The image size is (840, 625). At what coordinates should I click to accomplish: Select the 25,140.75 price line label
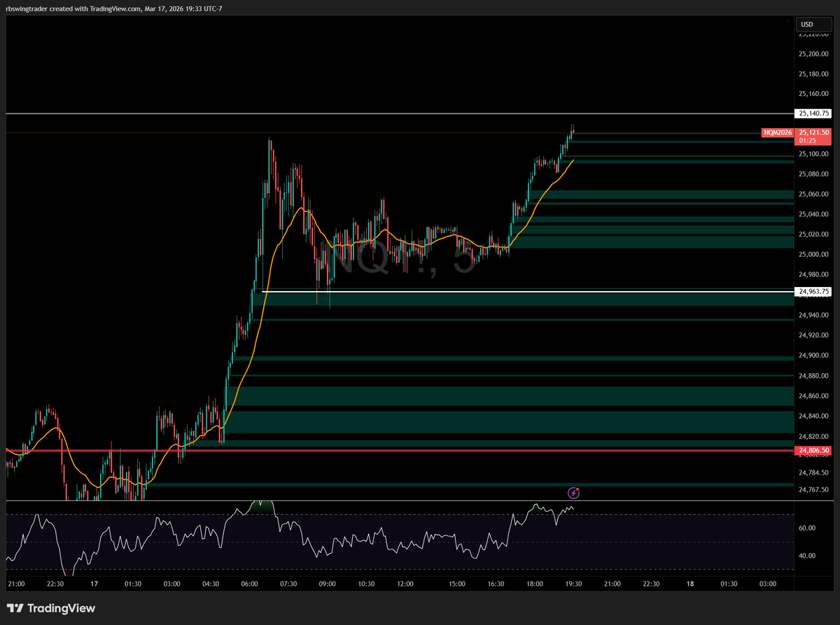[813, 113]
